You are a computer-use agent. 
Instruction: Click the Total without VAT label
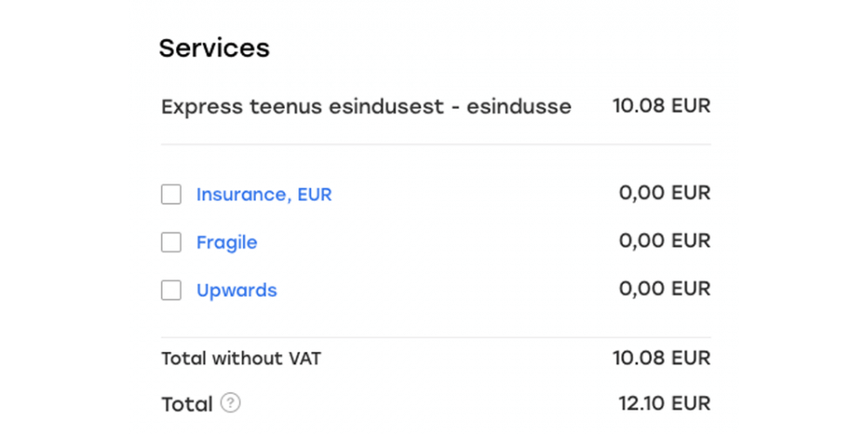241,358
